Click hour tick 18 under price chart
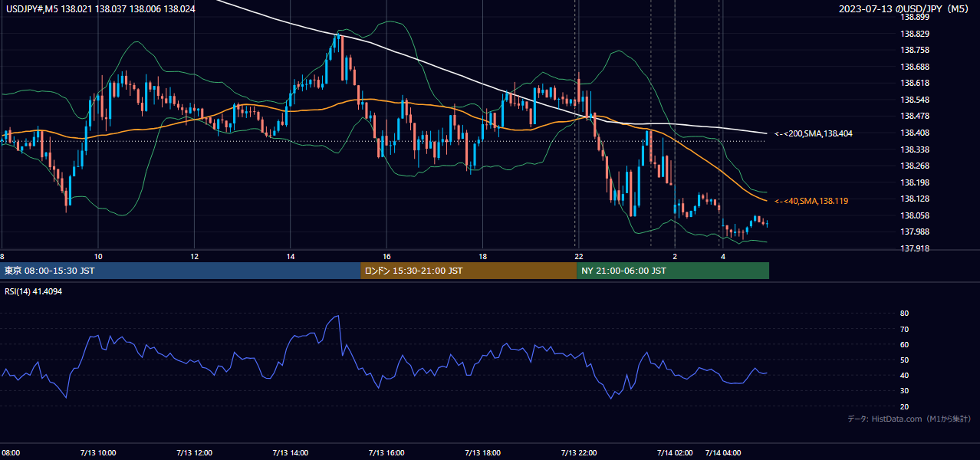The width and height of the screenshot is (980, 460). pyautogui.click(x=482, y=256)
